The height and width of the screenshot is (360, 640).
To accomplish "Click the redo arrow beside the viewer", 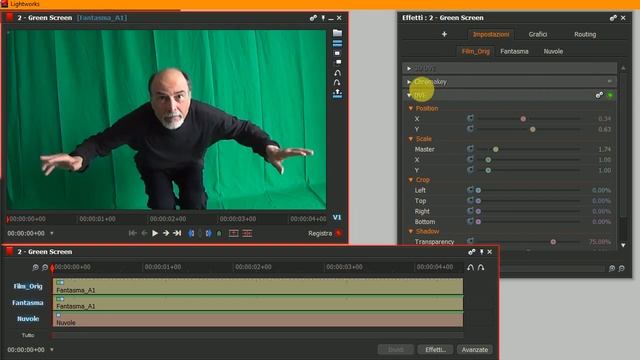I will (337, 82).
